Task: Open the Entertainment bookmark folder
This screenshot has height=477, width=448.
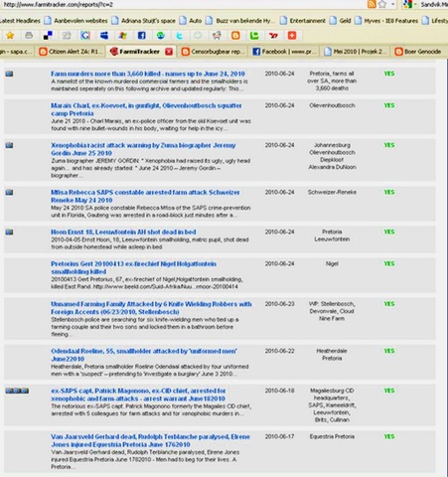Action: click(x=303, y=21)
